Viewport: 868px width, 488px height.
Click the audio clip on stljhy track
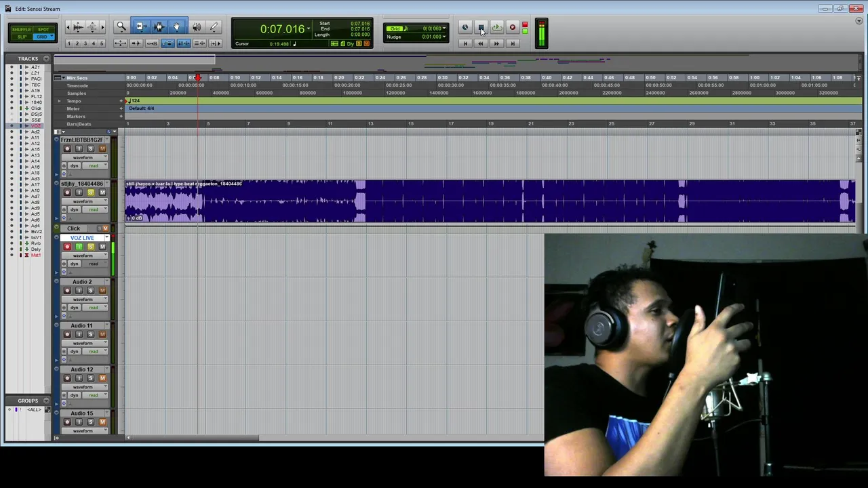click(490, 201)
